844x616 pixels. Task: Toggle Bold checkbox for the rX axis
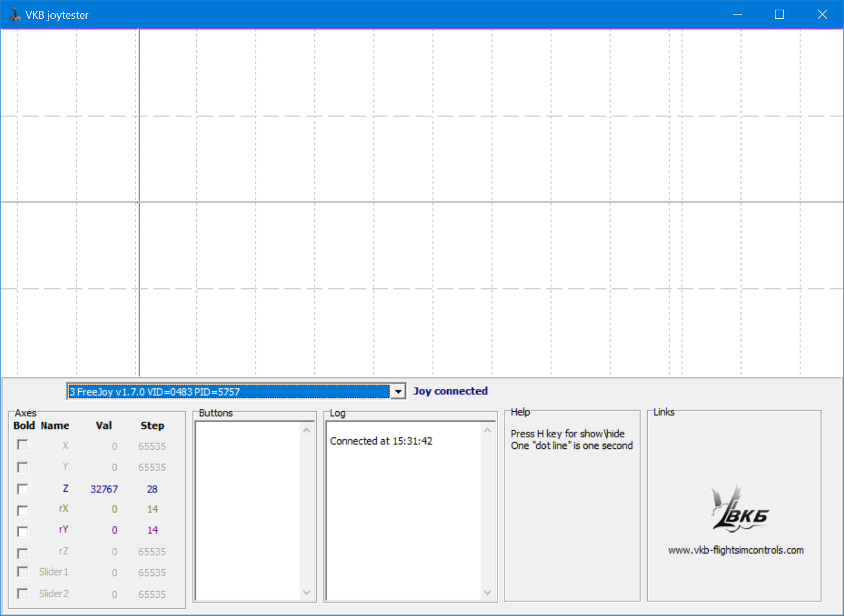click(x=22, y=511)
